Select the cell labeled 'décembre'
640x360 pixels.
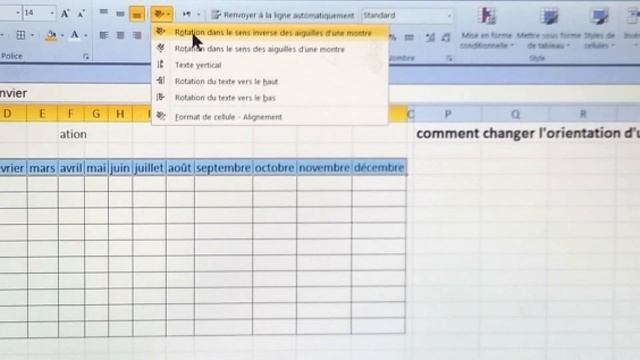[x=379, y=168]
